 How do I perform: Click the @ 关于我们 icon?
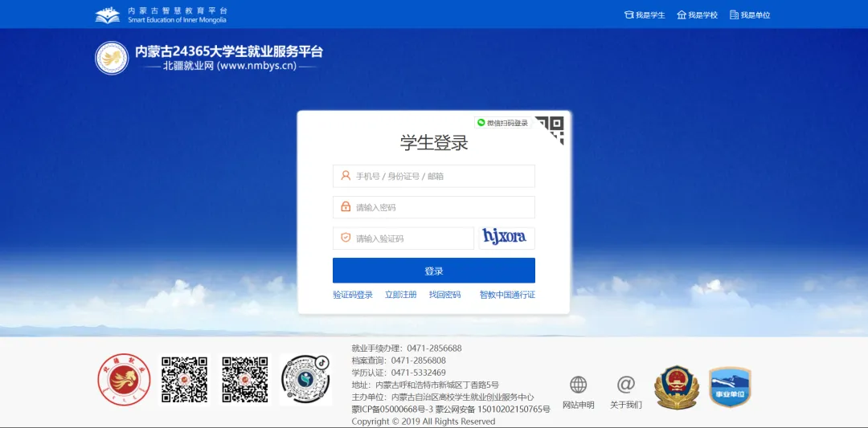point(625,384)
